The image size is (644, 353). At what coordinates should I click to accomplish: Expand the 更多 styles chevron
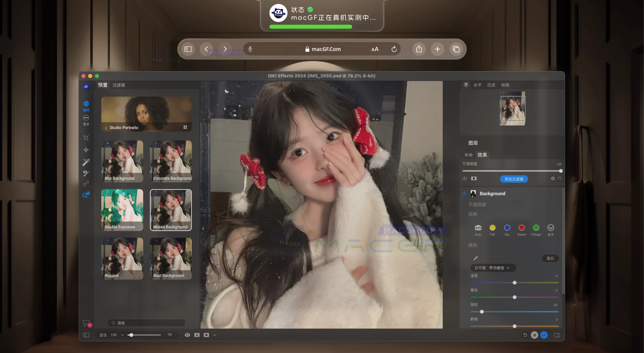coord(550,228)
